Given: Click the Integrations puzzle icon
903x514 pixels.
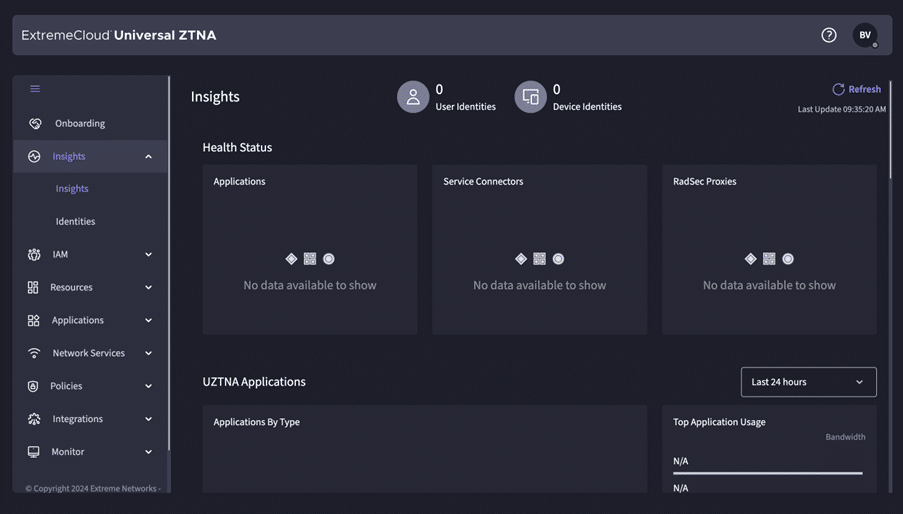Looking at the screenshot, I should pos(34,419).
